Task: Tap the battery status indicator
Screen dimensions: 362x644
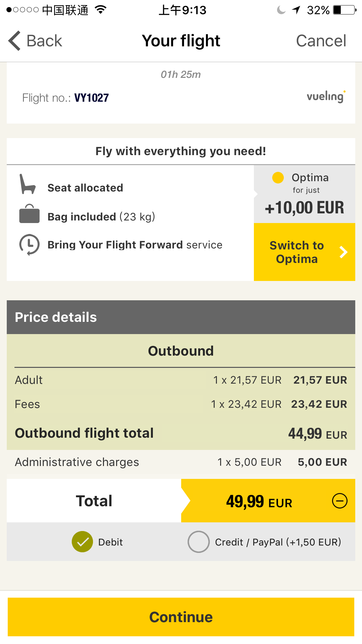Action: click(344, 10)
